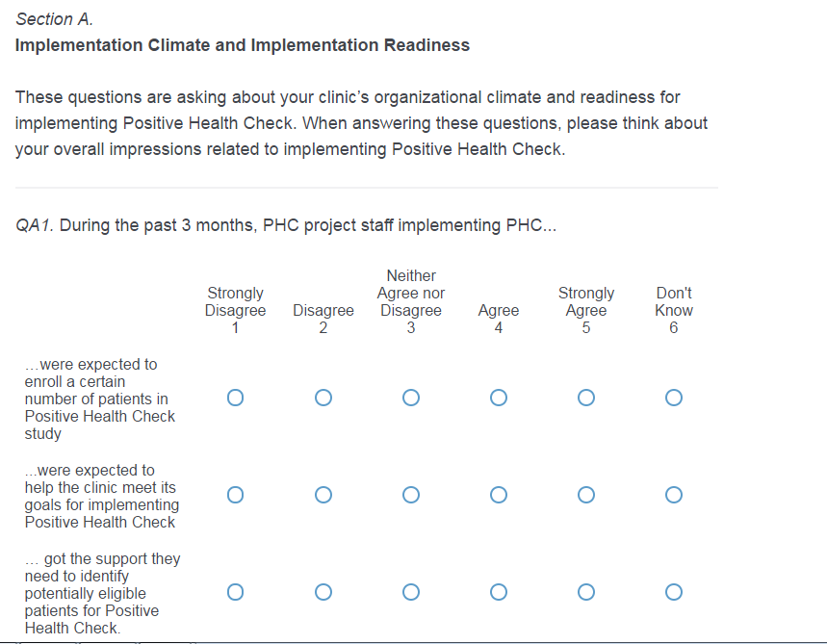Click the Implementation Climate section heading
This screenshot has width=827, height=644.
point(243,45)
